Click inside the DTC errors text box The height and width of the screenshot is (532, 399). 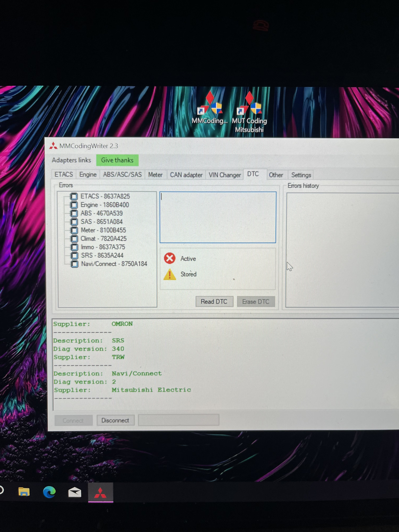[218, 217]
